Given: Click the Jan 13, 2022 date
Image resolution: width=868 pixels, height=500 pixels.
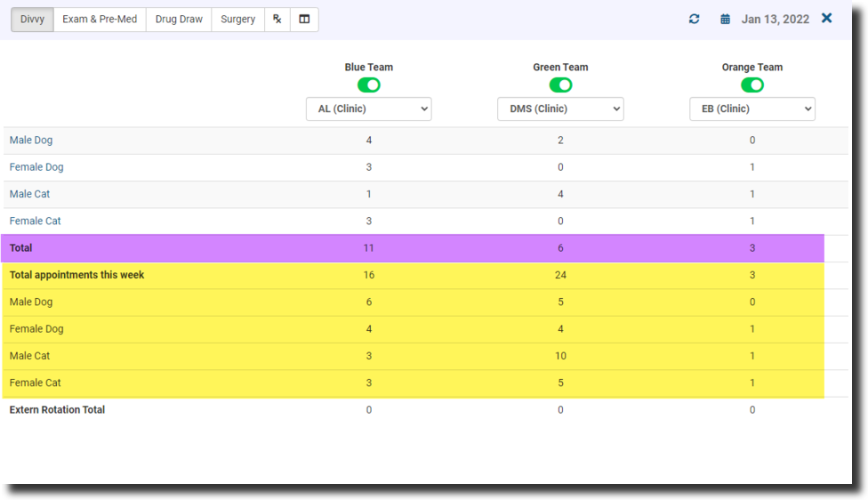Looking at the screenshot, I should tap(775, 19).
